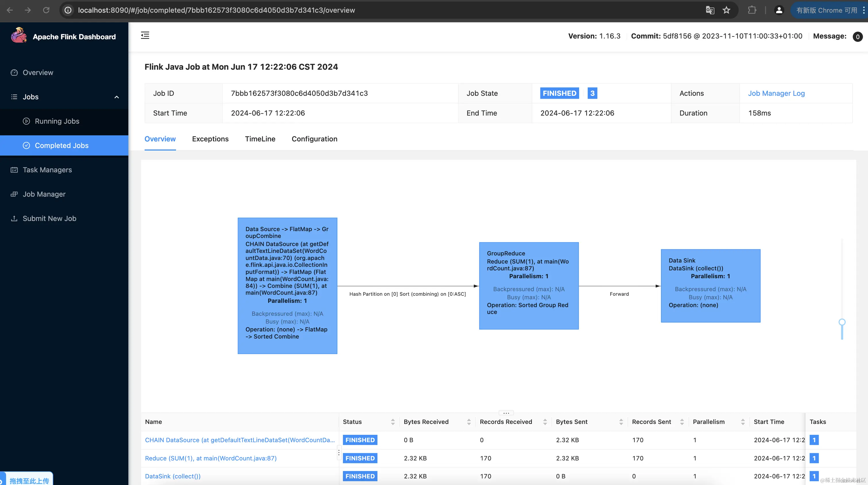868x485 pixels.
Task: Open Task Managers in the sidebar
Action: 47,170
